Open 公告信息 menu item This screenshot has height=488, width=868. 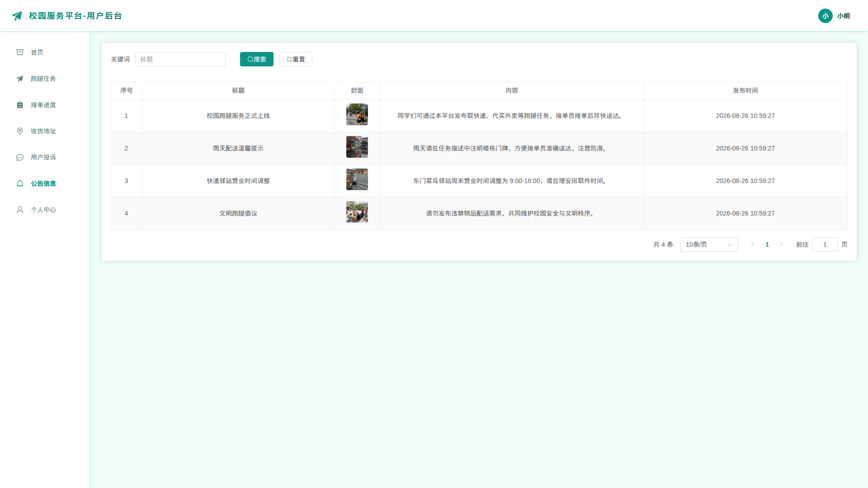pyautogui.click(x=45, y=183)
